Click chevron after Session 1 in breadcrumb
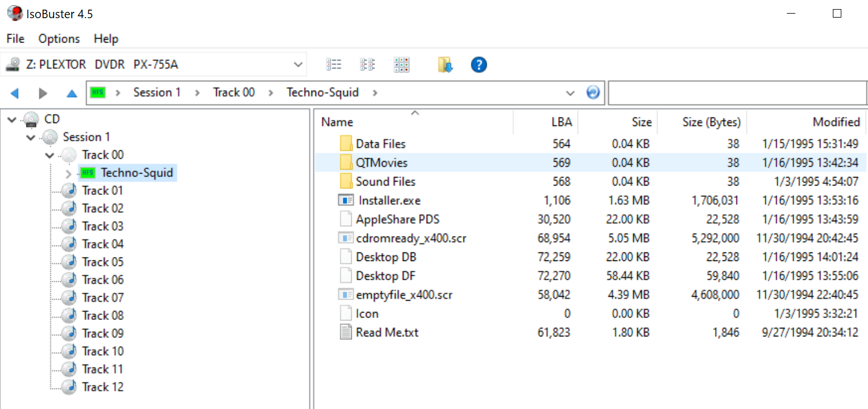The height and width of the screenshot is (409, 868). 197,93
